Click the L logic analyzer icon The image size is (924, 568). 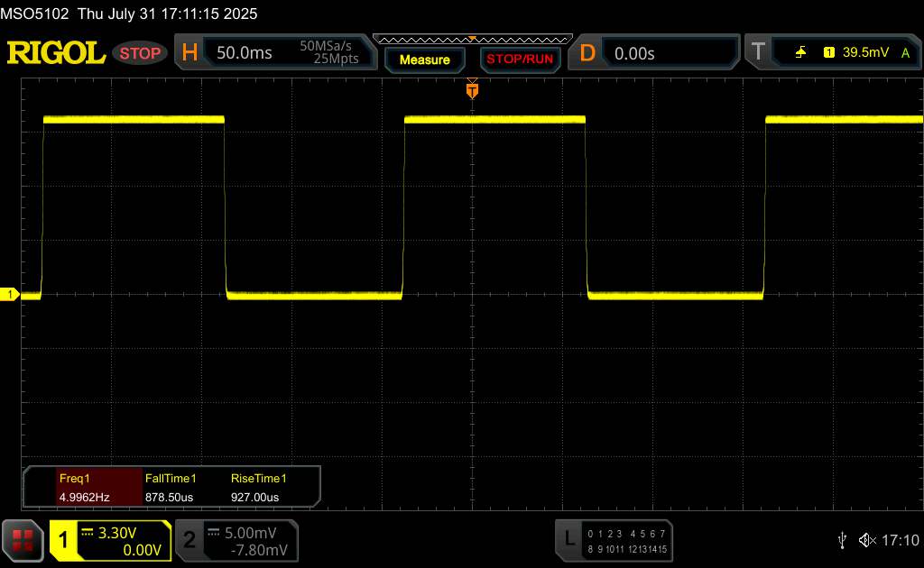tap(568, 539)
